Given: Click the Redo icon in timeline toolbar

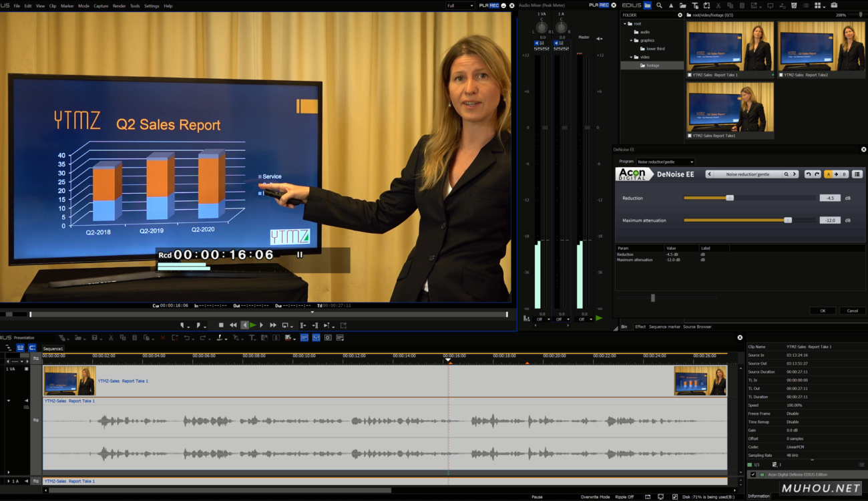Looking at the screenshot, I should [x=203, y=338].
